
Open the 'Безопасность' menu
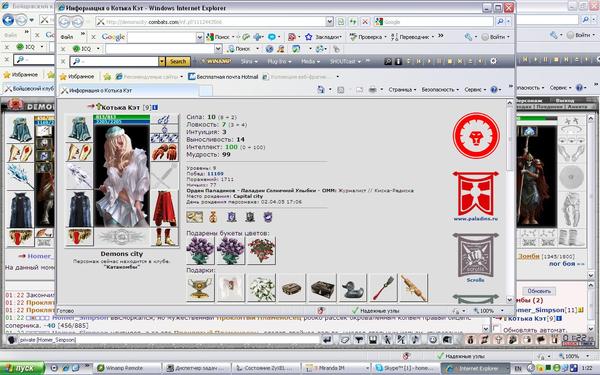tap(440, 90)
